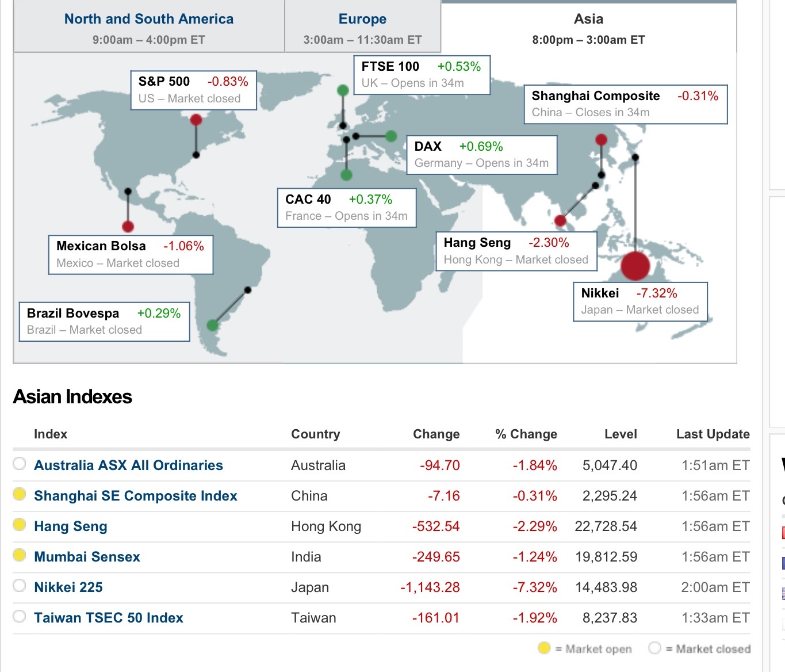Click the 1:33am ET last update time
Image resolution: width=785 pixels, height=672 pixels.
pyautogui.click(x=715, y=618)
